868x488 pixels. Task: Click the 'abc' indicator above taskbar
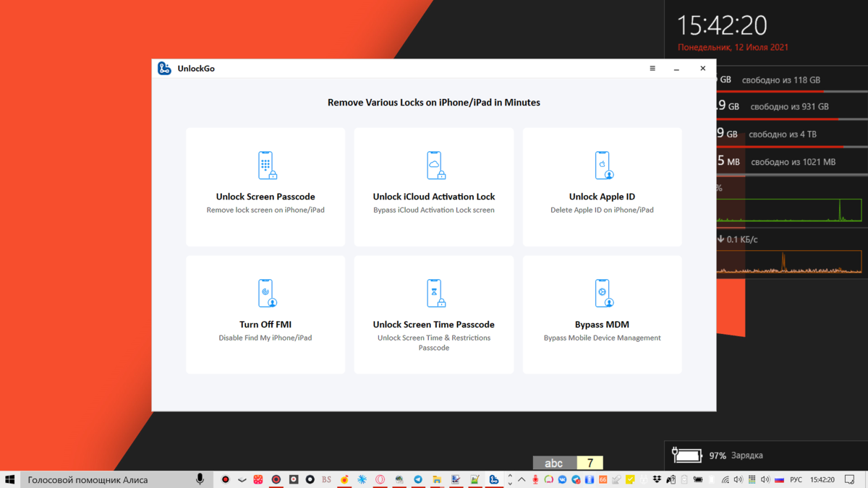coord(554,463)
